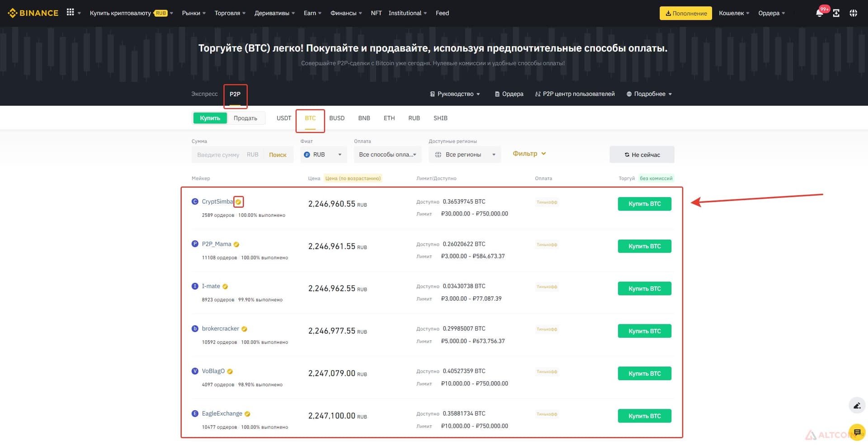Select the USDT currency tab
This screenshot has height=445, width=868.
284,118
